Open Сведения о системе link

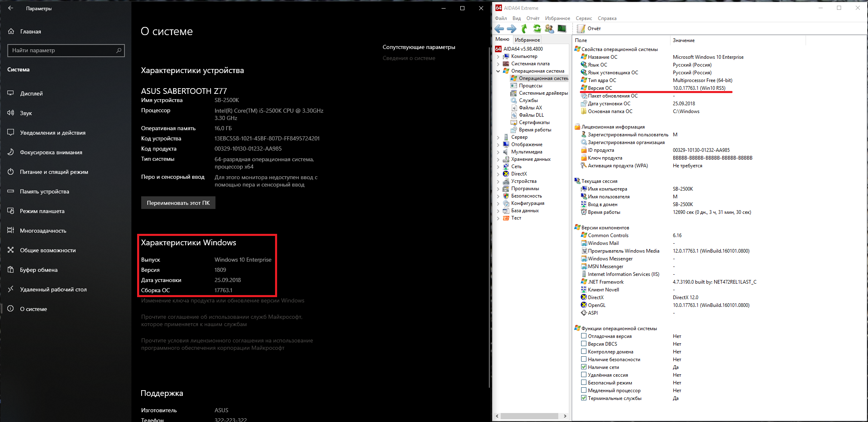point(409,58)
